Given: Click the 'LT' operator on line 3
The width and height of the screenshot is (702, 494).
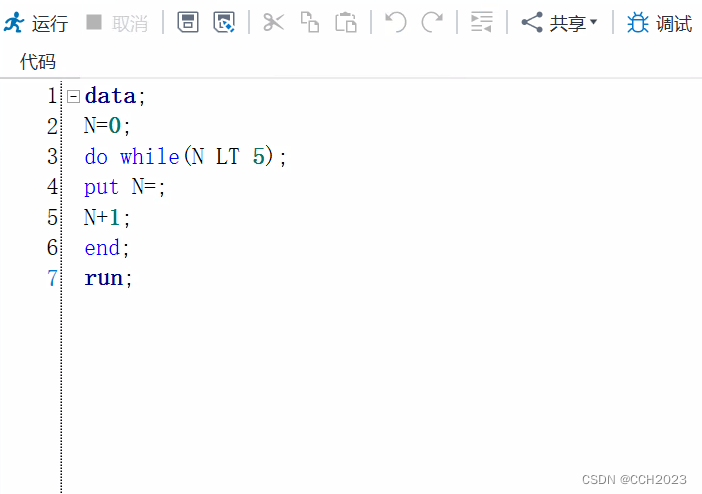Looking at the screenshot, I should (227, 156).
